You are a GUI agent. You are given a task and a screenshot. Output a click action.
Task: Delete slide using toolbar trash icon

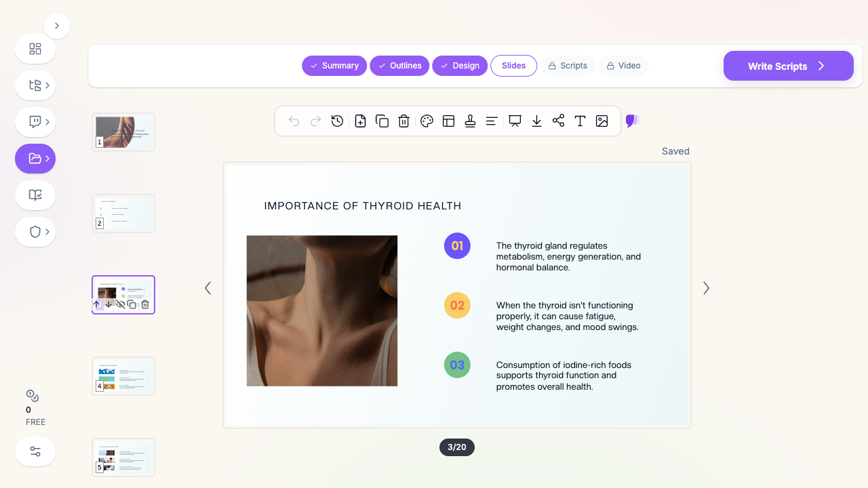pyautogui.click(x=403, y=121)
